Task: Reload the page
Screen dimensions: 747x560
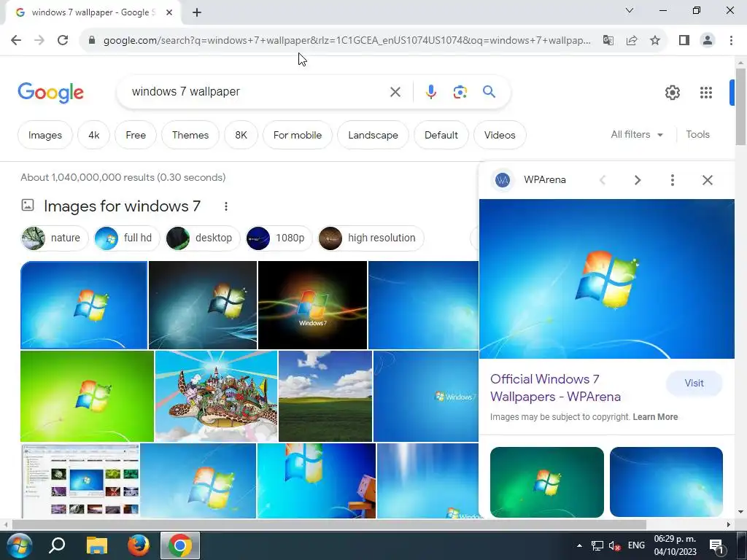Action: 63,41
